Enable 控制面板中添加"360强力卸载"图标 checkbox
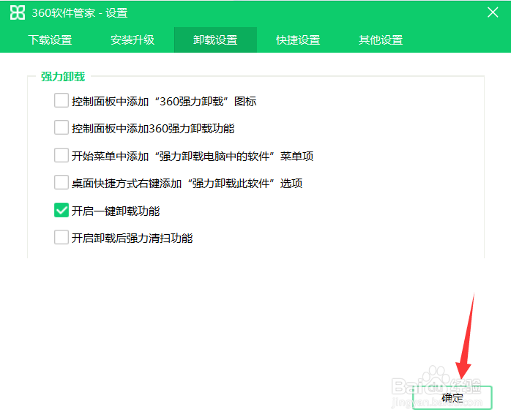Viewport: 511px width, 420px height. click(61, 100)
